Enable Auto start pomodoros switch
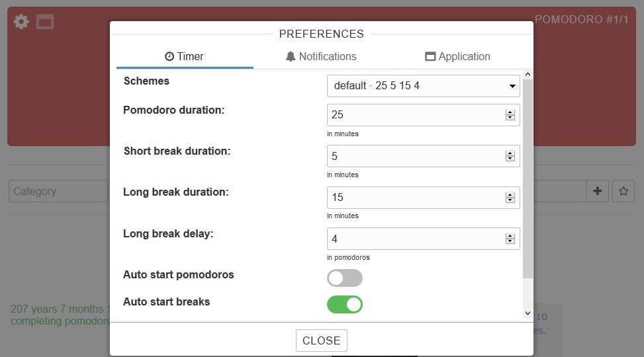The image size is (644, 357). pos(345,278)
